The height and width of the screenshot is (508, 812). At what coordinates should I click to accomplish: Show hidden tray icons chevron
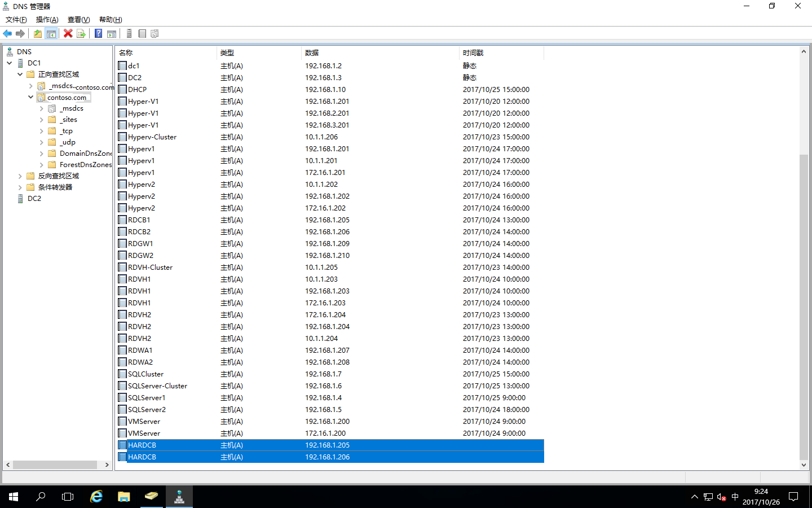point(694,497)
